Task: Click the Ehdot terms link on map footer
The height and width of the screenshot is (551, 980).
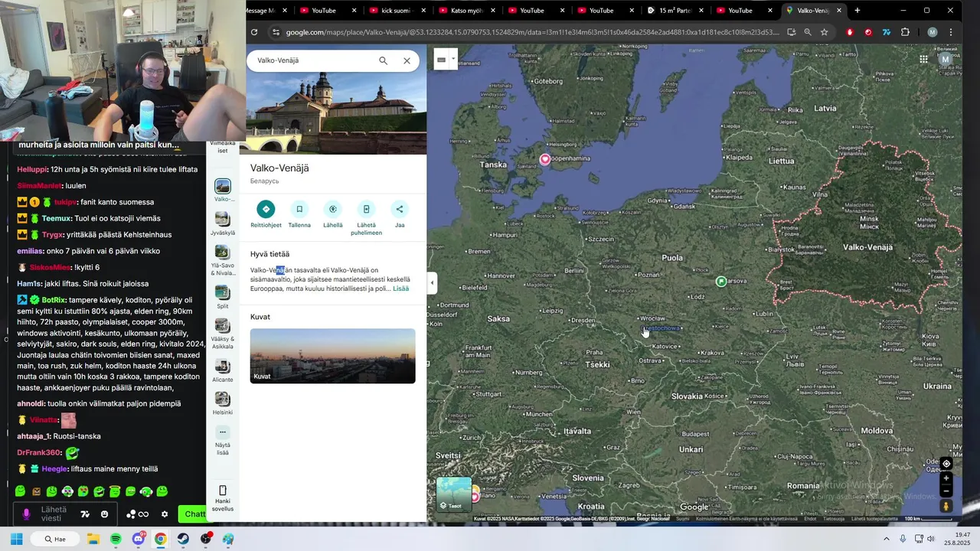Action: pyautogui.click(x=810, y=519)
